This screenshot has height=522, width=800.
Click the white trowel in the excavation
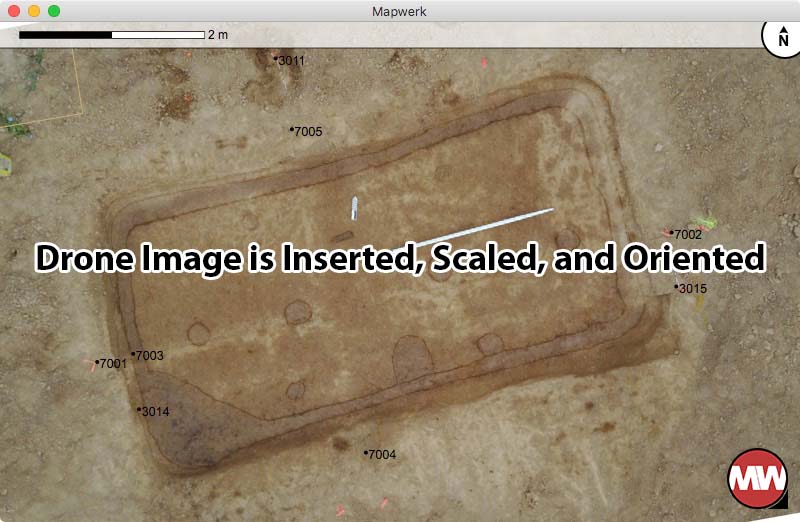pyautogui.click(x=354, y=208)
